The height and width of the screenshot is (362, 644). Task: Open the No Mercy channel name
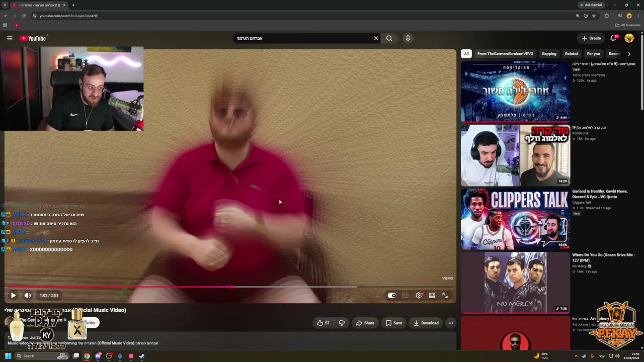pos(580,266)
